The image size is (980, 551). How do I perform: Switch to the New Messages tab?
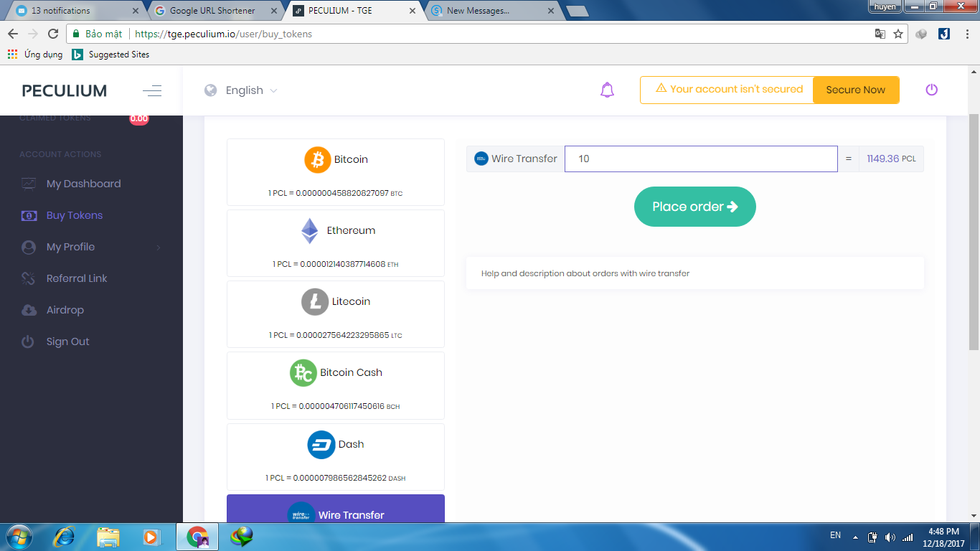tap(492, 11)
